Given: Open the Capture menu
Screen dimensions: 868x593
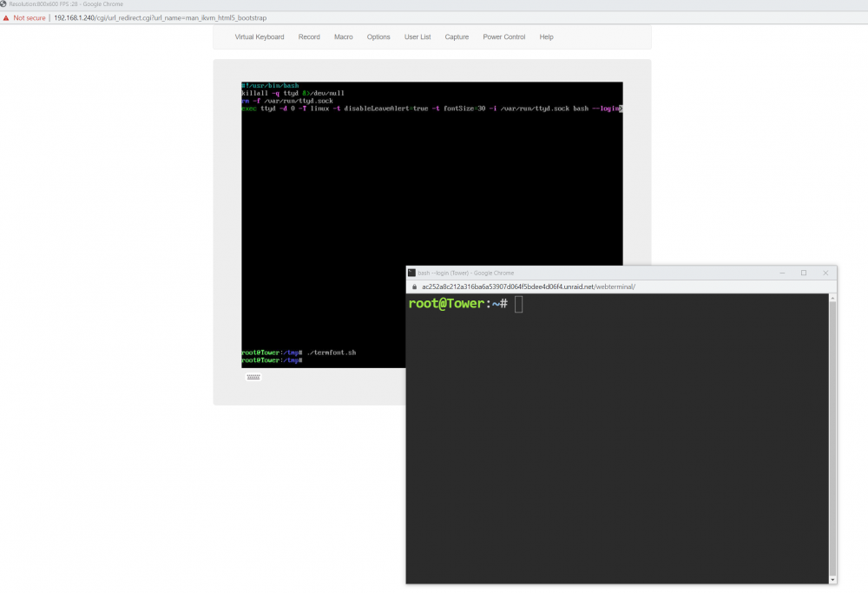Looking at the screenshot, I should [x=457, y=37].
